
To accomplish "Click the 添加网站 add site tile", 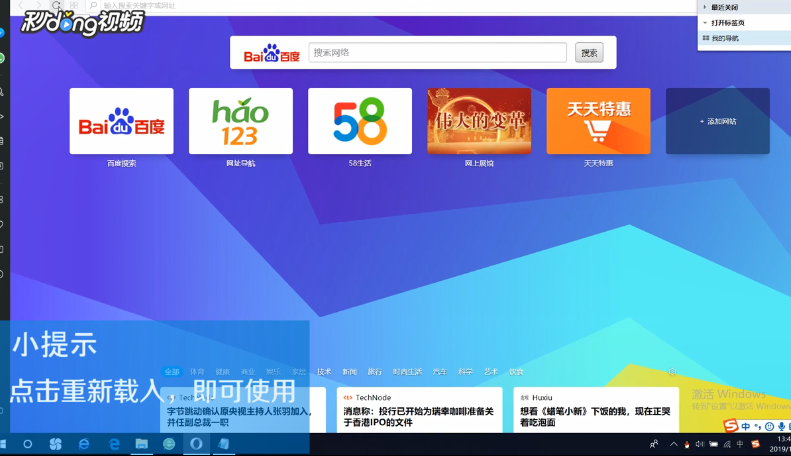I will click(718, 121).
